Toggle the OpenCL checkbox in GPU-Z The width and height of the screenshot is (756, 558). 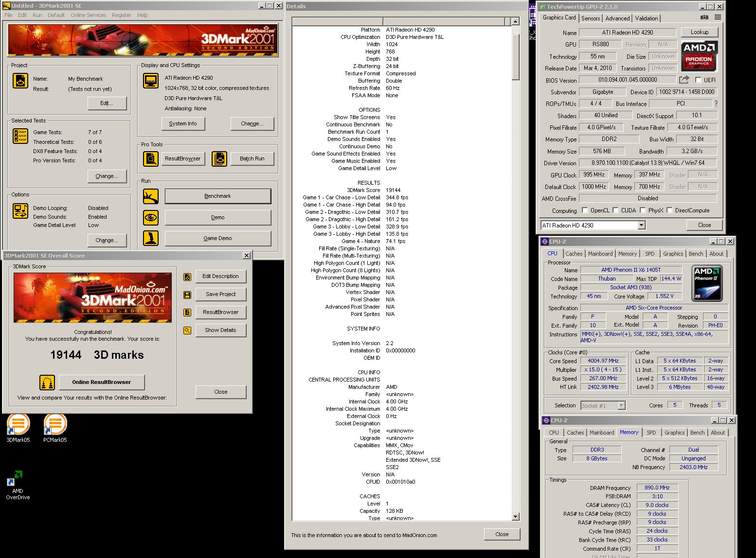point(585,210)
